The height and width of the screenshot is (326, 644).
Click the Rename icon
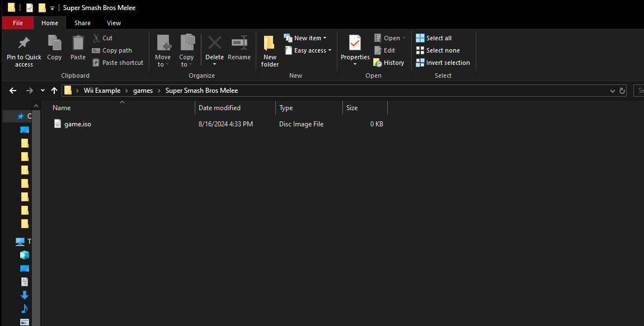(239, 42)
